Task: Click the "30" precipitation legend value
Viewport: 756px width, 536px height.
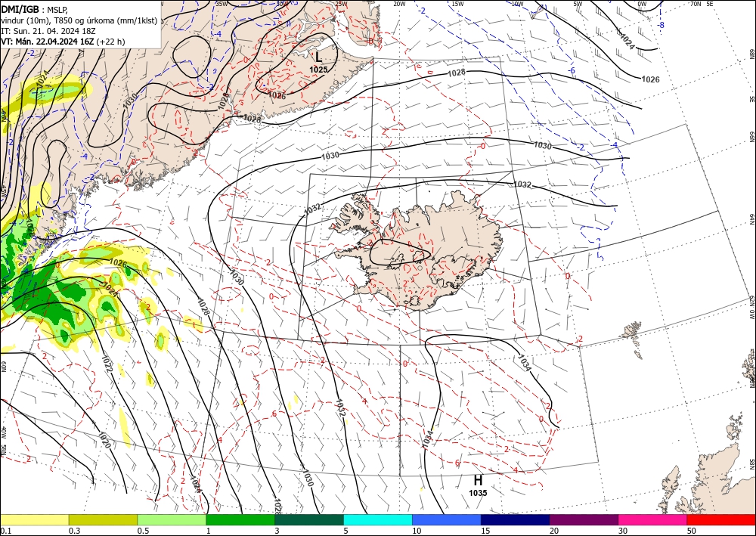Action: 623,531
